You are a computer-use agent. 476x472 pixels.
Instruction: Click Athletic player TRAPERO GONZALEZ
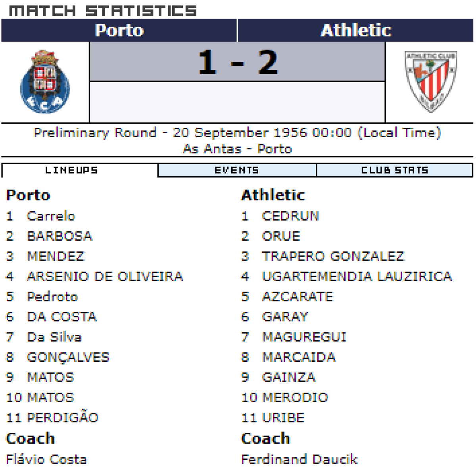pyautogui.click(x=333, y=256)
